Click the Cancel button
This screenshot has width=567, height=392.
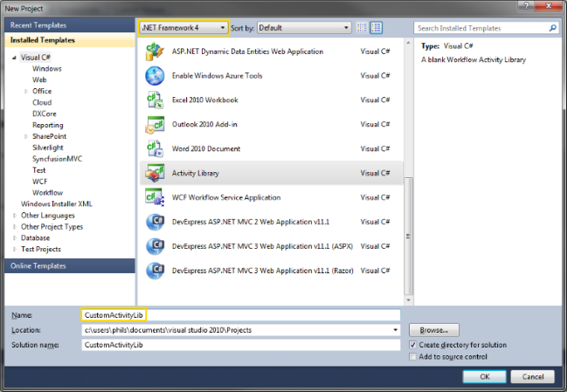[533, 377]
